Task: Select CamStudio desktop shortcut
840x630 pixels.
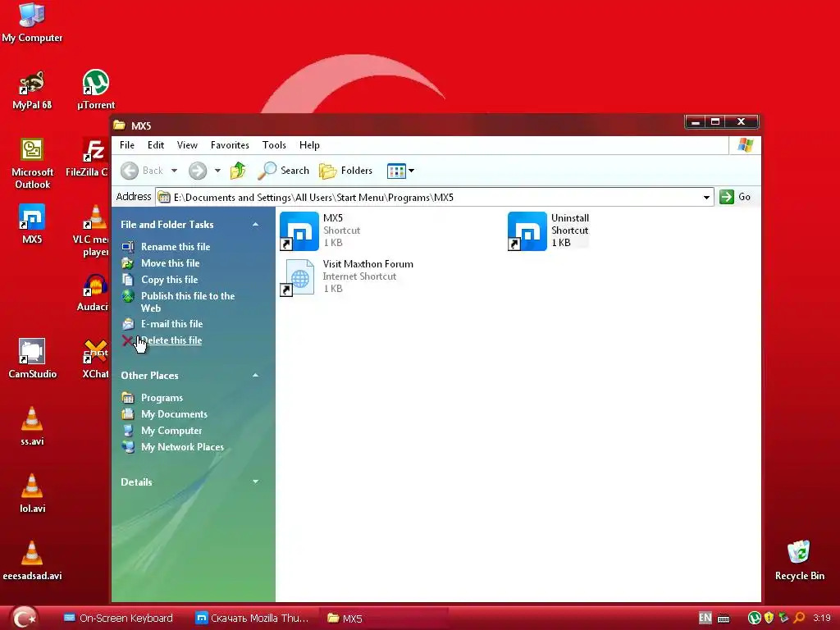Action: [32, 358]
